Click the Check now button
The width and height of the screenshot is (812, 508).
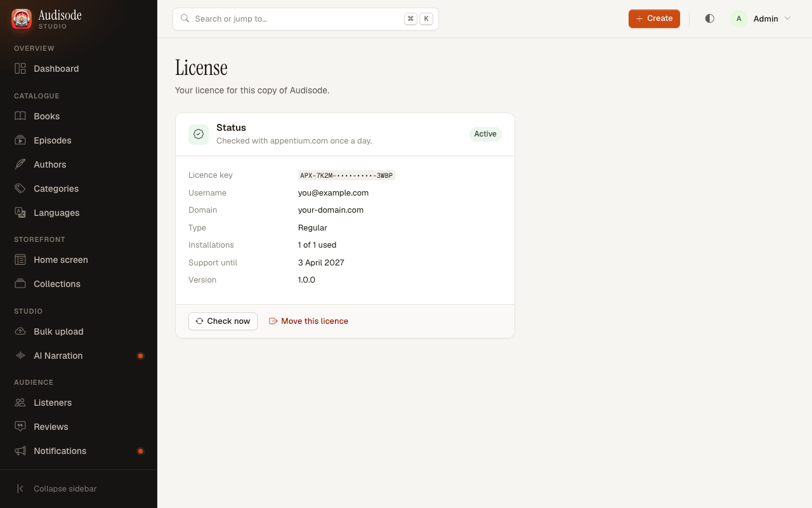coord(223,321)
